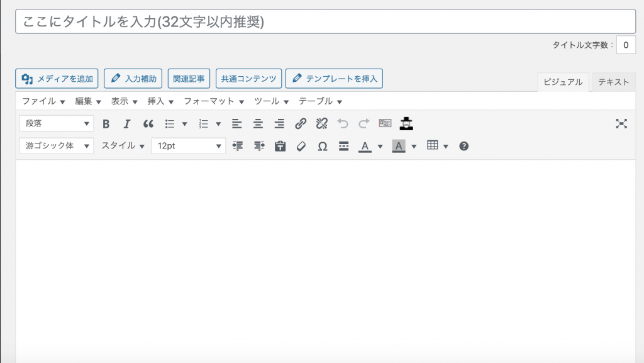Apply text color with the A icon
The image size is (644, 363).
tap(365, 146)
